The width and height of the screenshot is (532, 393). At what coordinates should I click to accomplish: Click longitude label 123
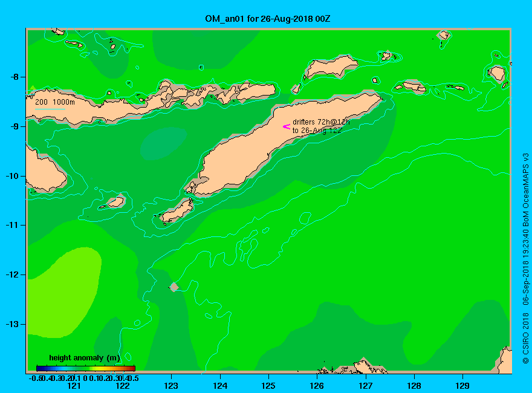[171, 386]
